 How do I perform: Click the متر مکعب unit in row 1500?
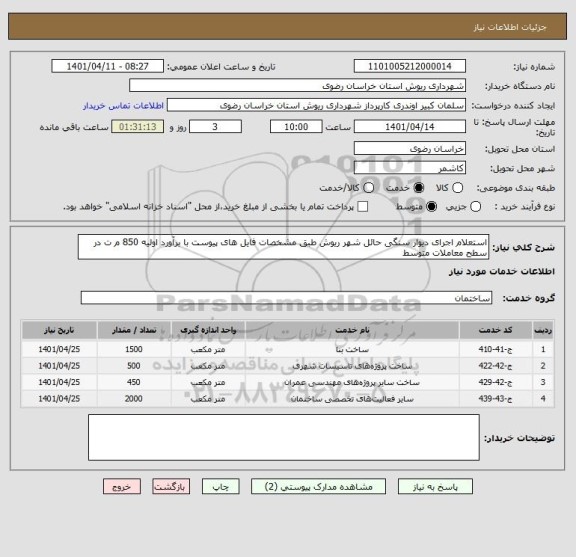(x=208, y=349)
